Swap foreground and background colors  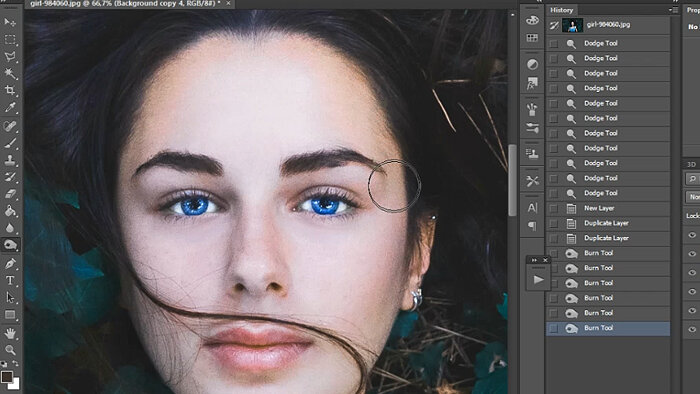tap(16, 364)
